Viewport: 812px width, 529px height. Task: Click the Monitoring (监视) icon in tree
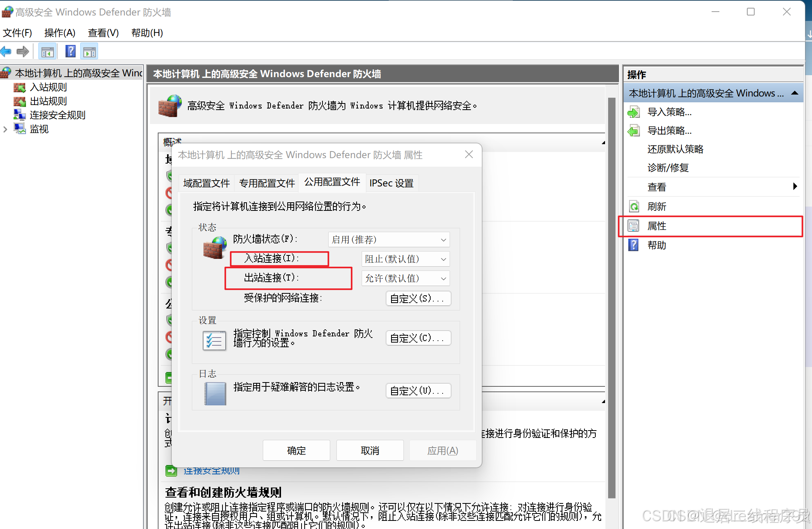tap(19, 128)
